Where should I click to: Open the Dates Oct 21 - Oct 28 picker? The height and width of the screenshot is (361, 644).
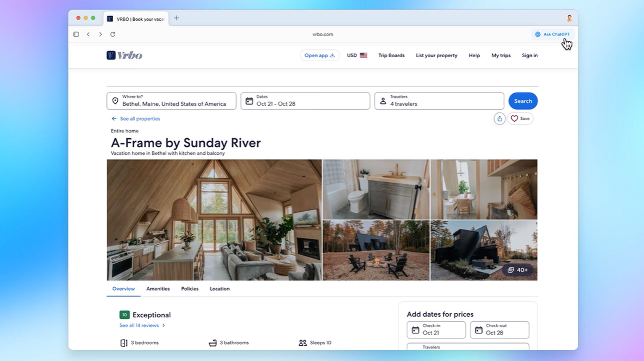coord(305,101)
